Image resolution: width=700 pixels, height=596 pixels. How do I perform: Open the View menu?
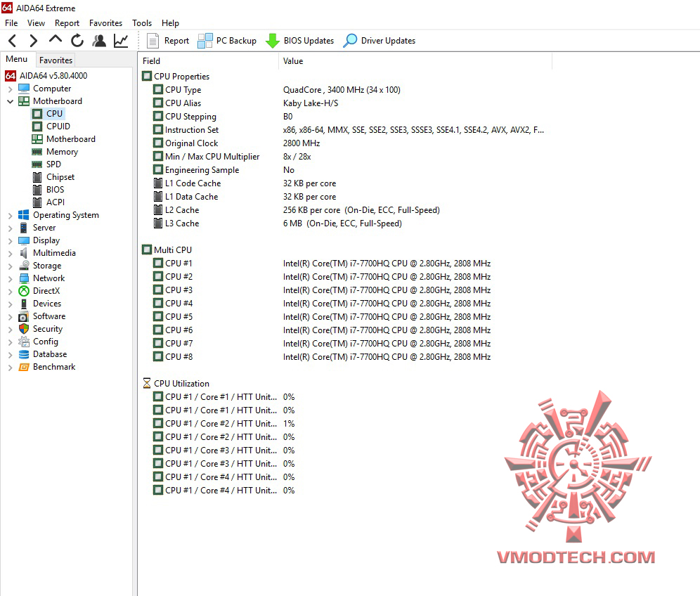click(x=36, y=22)
